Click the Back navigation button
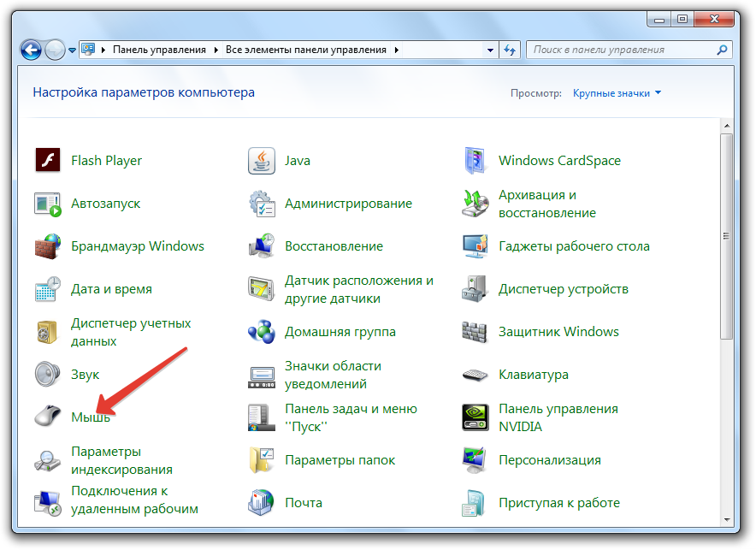756x550 pixels. click(x=31, y=50)
